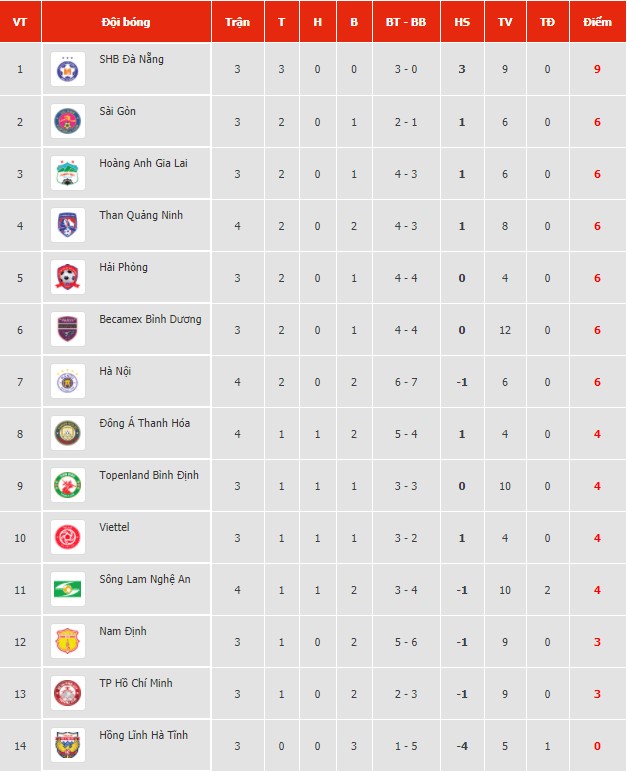Open the Đông Á Thanh Hóa team name
Screen dimensions: 627x772
coord(144,423)
